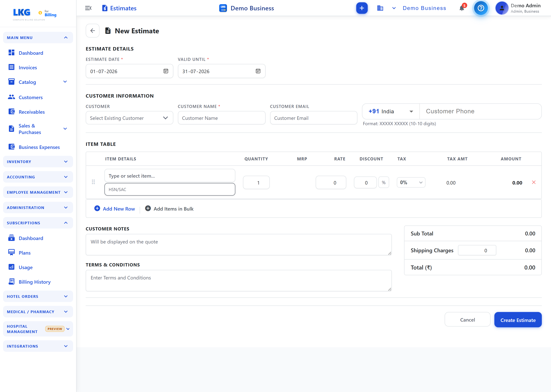Collapse the Subscriptions section
This screenshot has height=392, width=551.
click(x=38, y=223)
